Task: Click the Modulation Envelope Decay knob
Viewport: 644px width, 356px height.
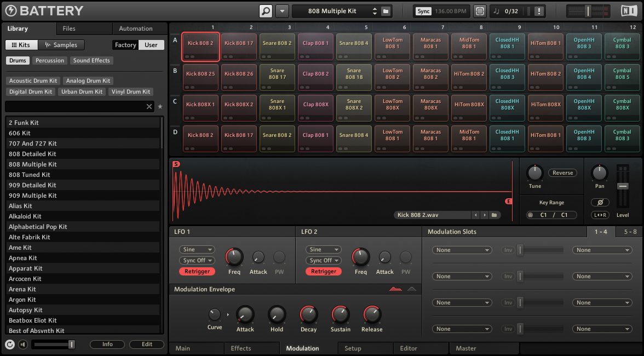Action: click(x=308, y=314)
